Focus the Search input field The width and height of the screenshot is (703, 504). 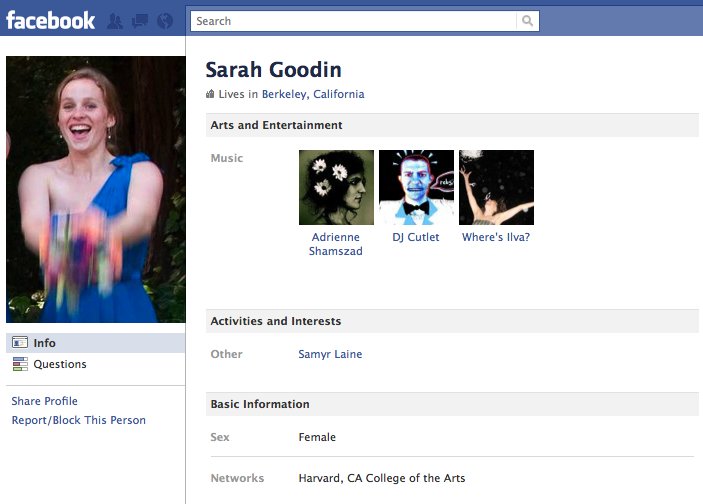click(x=354, y=21)
